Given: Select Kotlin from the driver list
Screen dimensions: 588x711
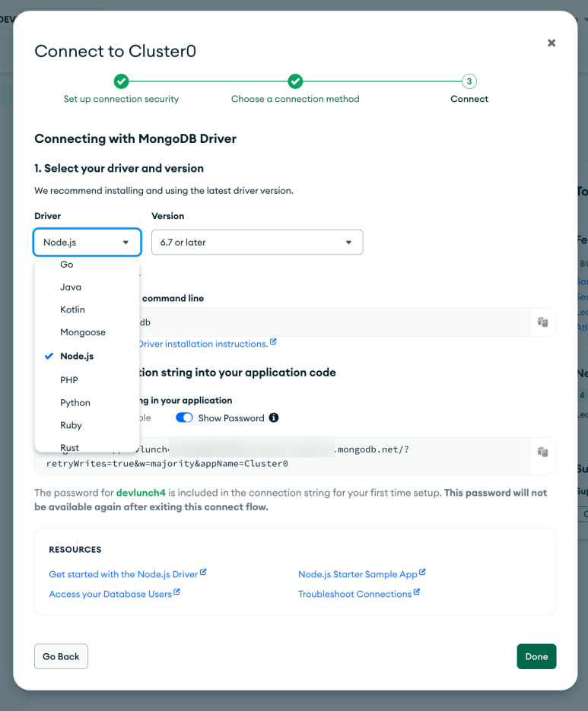Looking at the screenshot, I should click(87, 309).
